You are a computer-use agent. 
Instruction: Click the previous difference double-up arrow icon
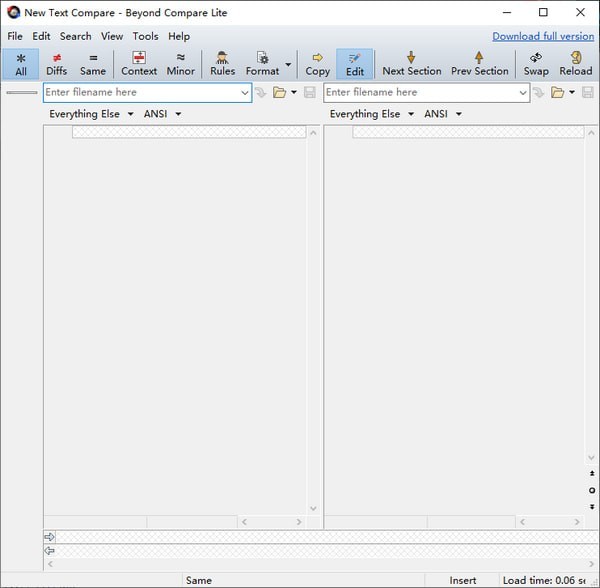click(x=592, y=474)
